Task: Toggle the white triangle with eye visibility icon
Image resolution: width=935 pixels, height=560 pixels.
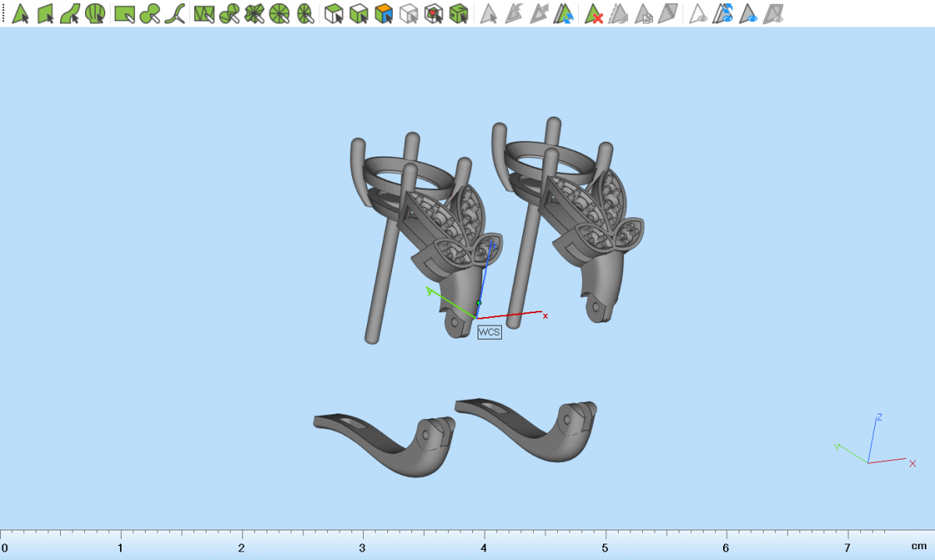Action: (x=699, y=13)
